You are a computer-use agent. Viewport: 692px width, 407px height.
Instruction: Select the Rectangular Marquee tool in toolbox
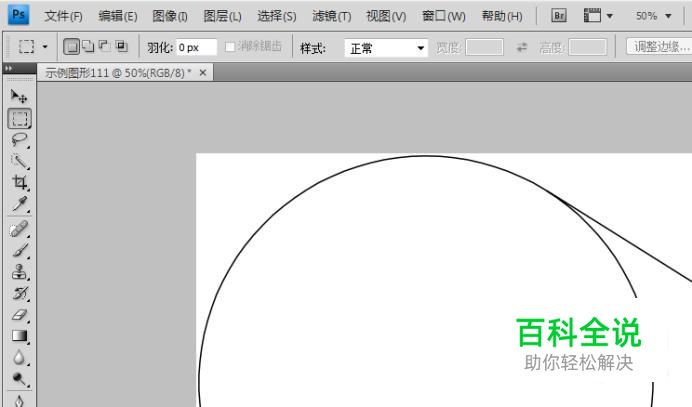tap(19, 118)
